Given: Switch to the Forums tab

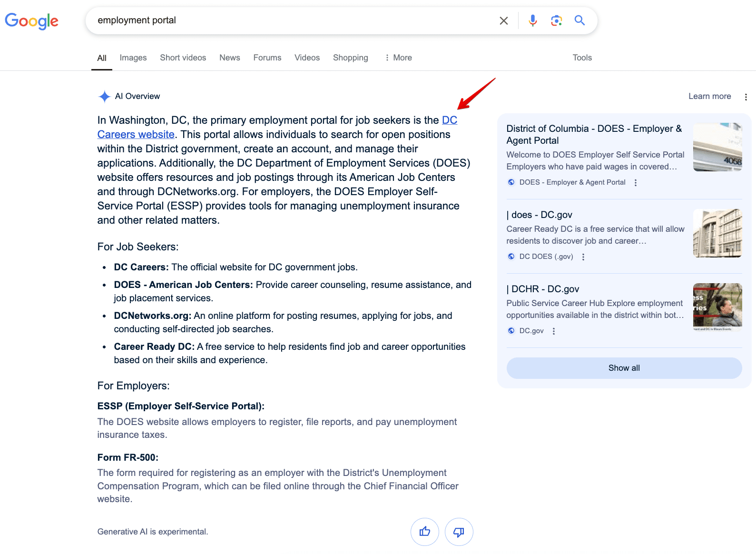Looking at the screenshot, I should pos(267,58).
